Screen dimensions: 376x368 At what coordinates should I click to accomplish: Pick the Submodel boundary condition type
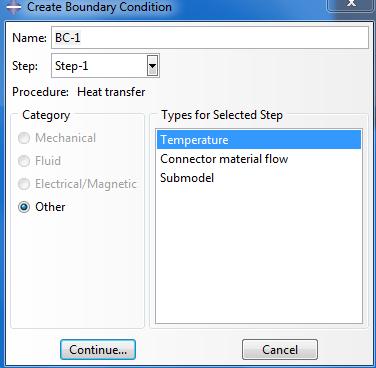click(259, 178)
